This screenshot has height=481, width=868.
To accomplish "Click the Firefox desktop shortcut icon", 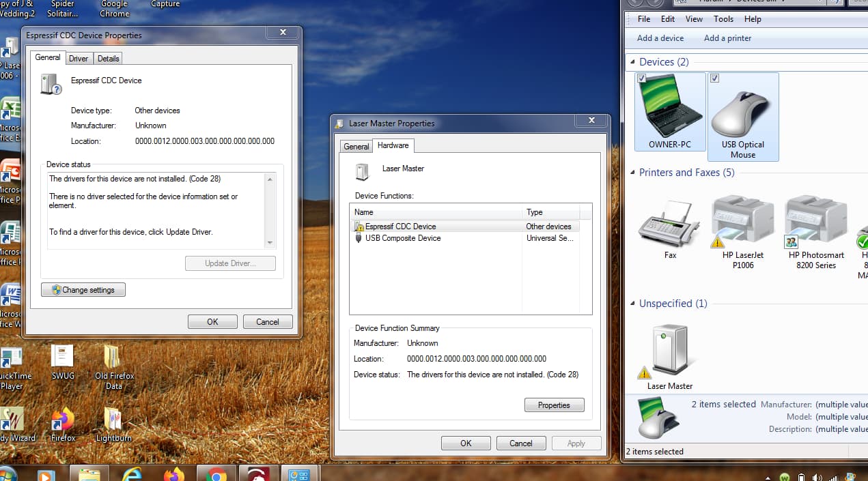I will click(x=63, y=420).
